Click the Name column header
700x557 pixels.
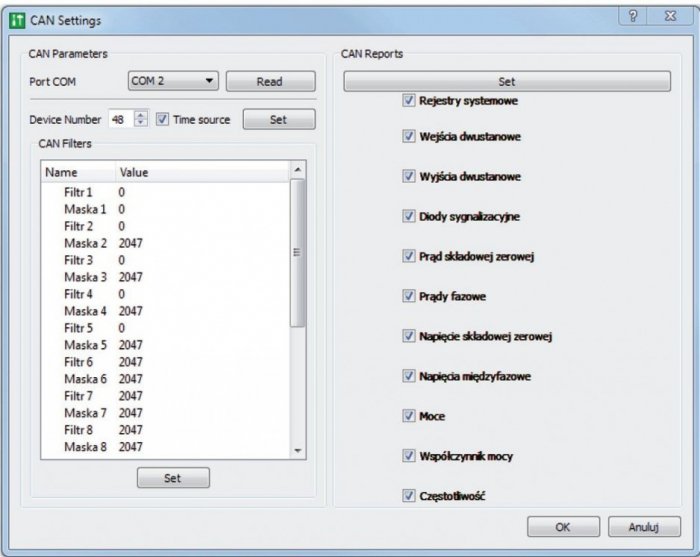[x=79, y=172]
